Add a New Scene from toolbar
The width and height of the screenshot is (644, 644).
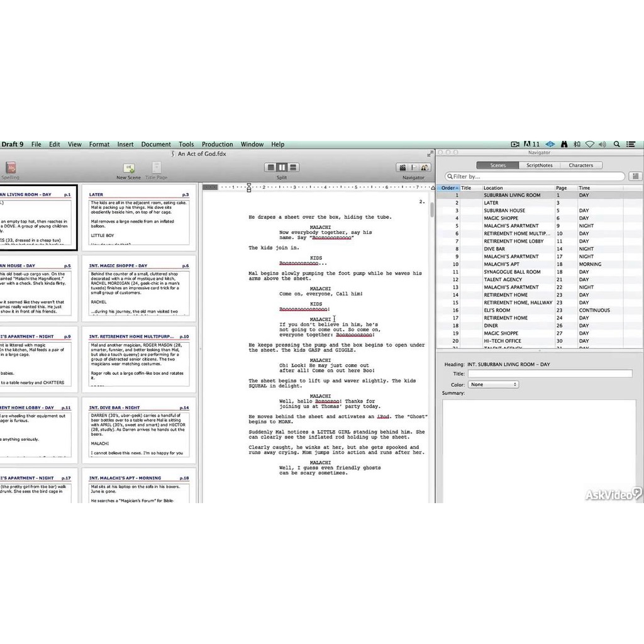129,168
